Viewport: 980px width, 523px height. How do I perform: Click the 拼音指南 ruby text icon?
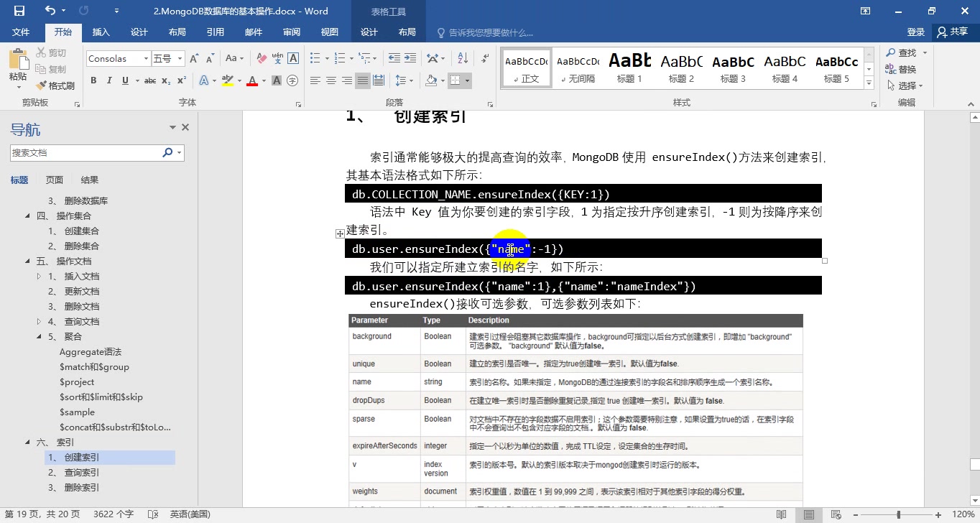pos(277,57)
